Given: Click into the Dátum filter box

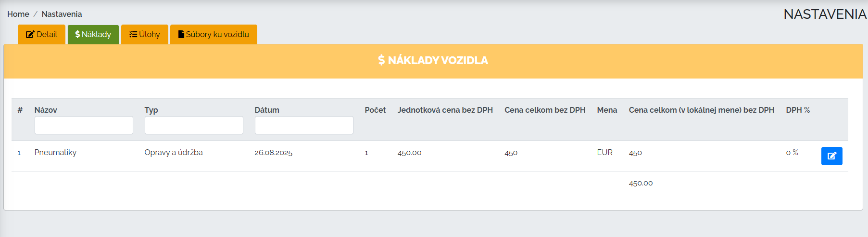Looking at the screenshot, I should (304, 125).
